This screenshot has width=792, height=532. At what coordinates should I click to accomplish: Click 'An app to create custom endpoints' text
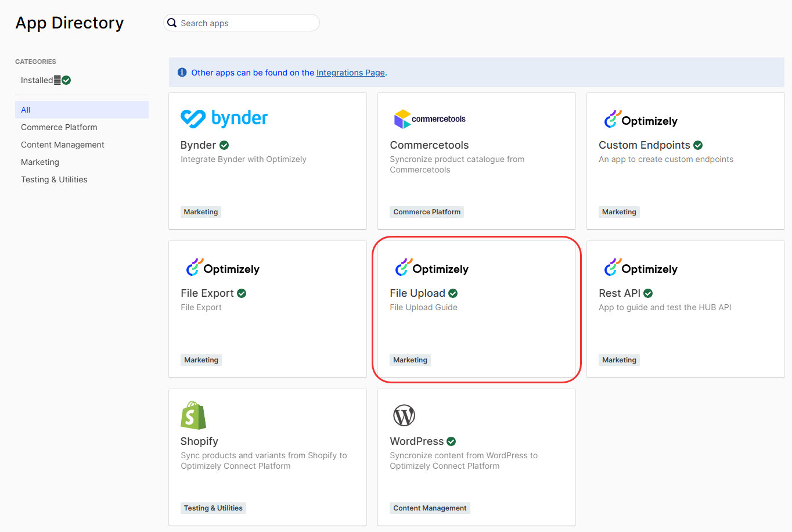tap(666, 159)
